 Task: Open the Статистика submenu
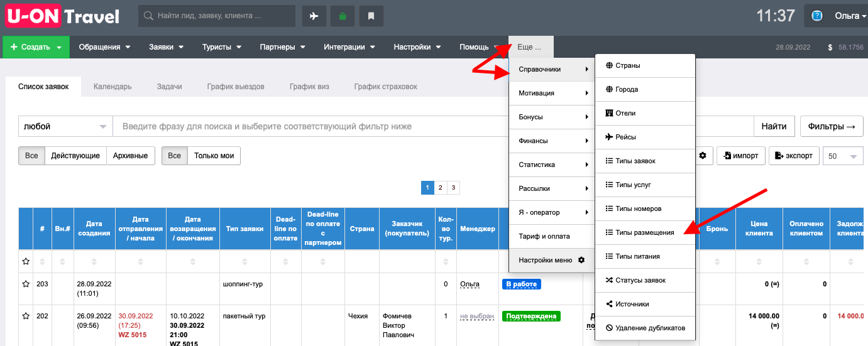[553, 165]
